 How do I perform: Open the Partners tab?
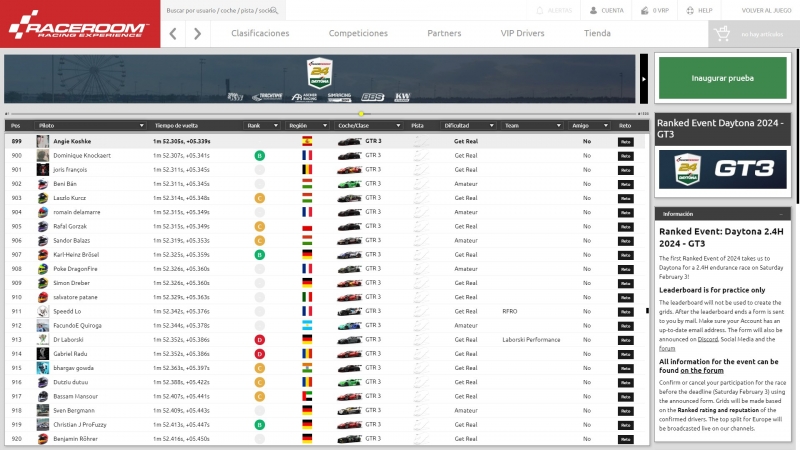pos(444,33)
